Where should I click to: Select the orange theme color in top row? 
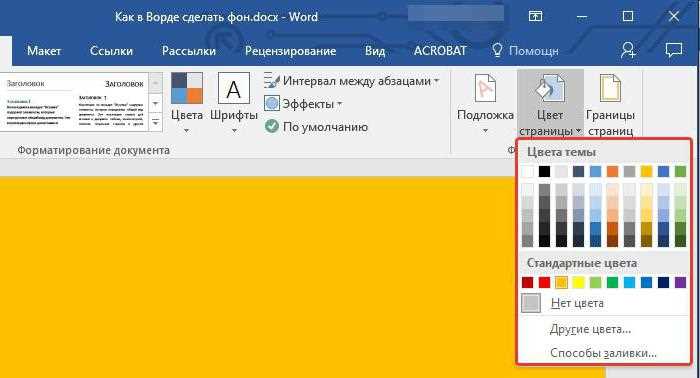click(612, 171)
